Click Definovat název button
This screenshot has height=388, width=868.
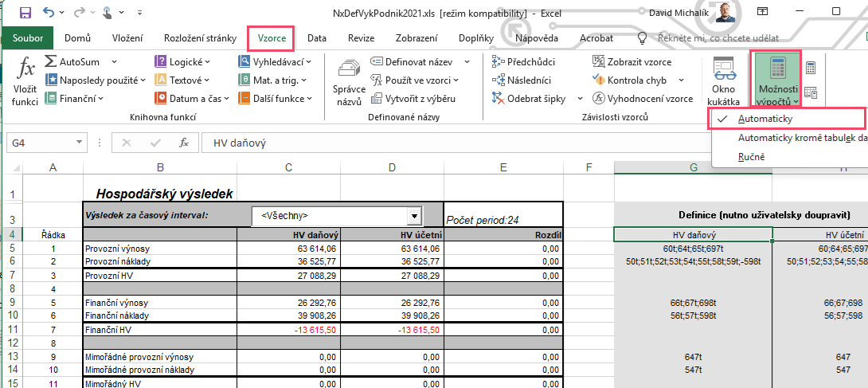[x=411, y=62]
